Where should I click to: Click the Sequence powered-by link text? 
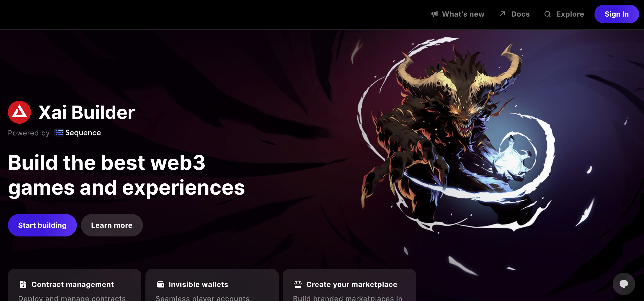83,133
